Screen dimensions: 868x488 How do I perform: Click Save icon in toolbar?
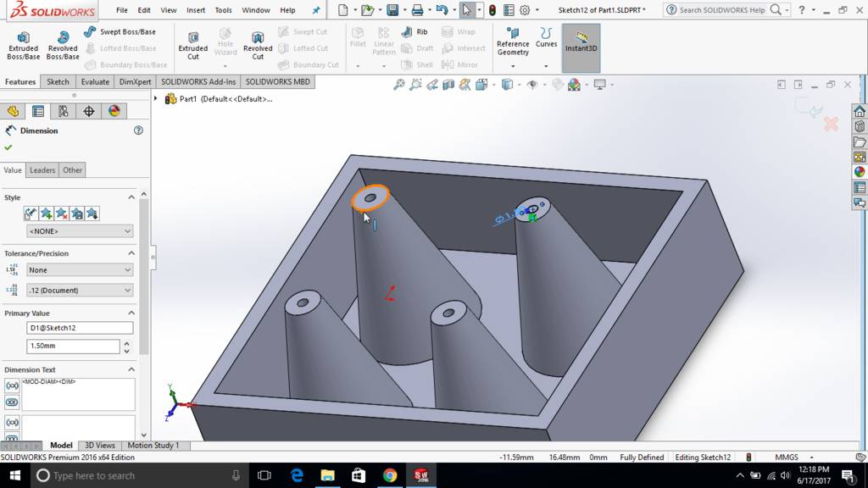tap(392, 10)
